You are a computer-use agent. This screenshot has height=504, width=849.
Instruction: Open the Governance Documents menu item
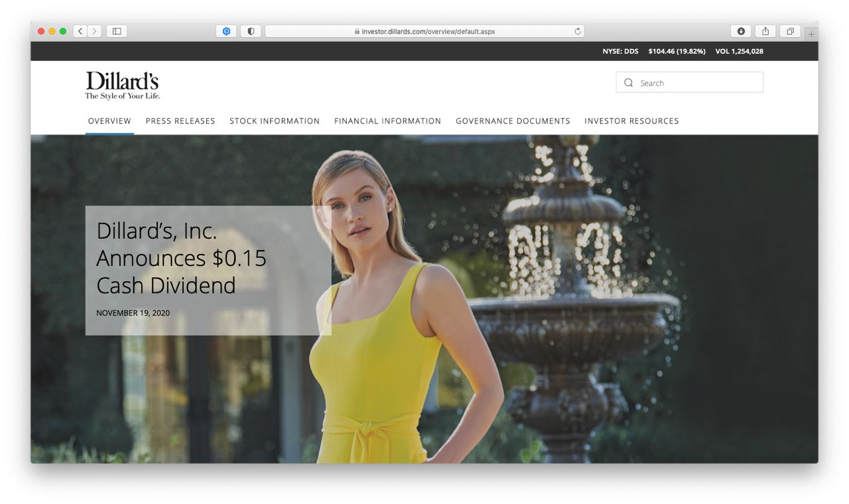tap(513, 121)
